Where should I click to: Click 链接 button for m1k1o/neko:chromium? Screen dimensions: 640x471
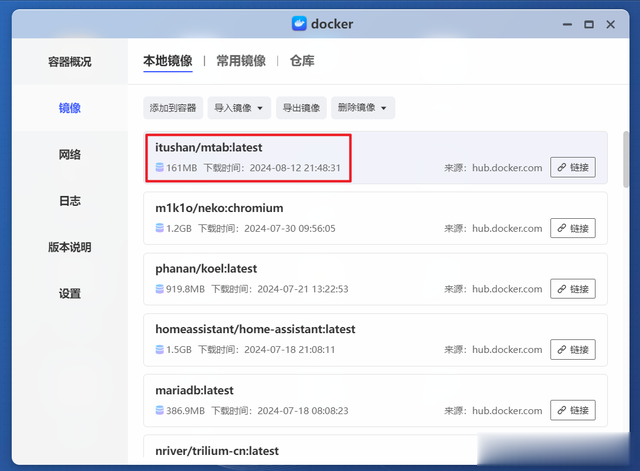pos(573,228)
